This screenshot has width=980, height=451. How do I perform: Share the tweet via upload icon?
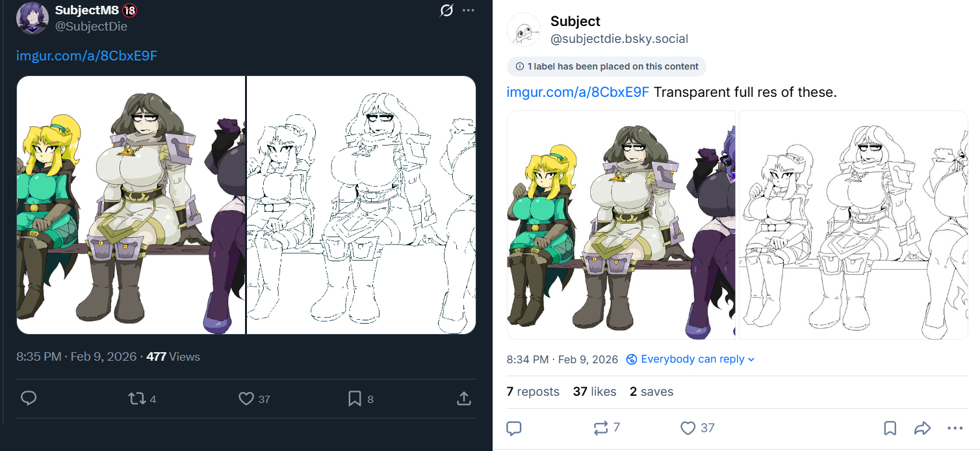(x=464, y=398)
